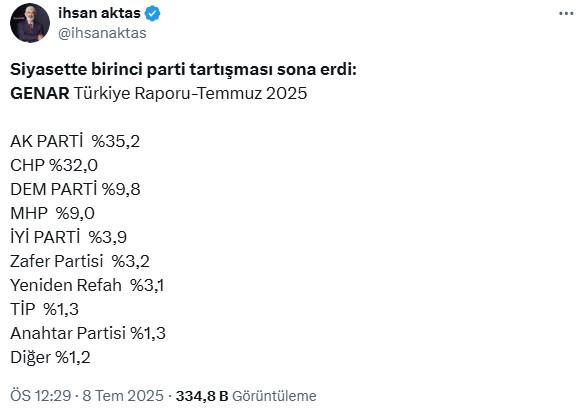Click the tweet timestamp ÖS 12:29
This screenshot has width=583, height=413.
click(41, 396)
